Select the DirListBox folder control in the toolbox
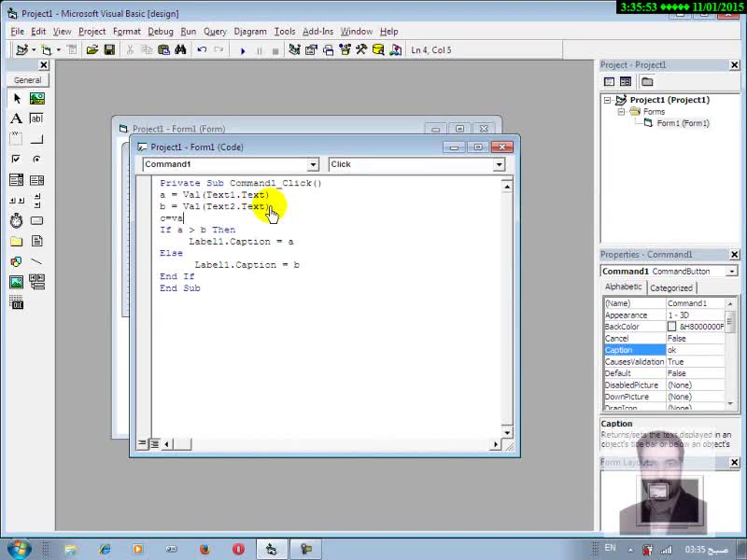 pyautogui.click(x=16, y=241)
